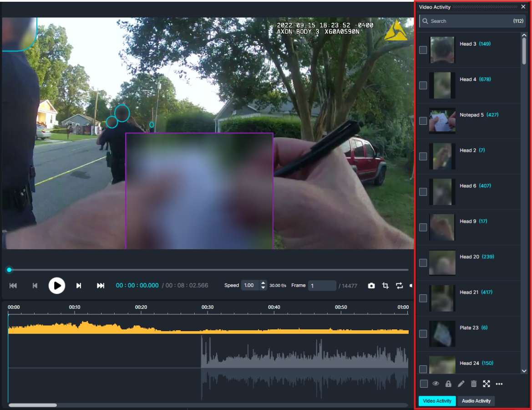The width and height of the screenshot is (532, 410).
Task: Open the three-dots more options menu
Action: [x=499, y=384]
